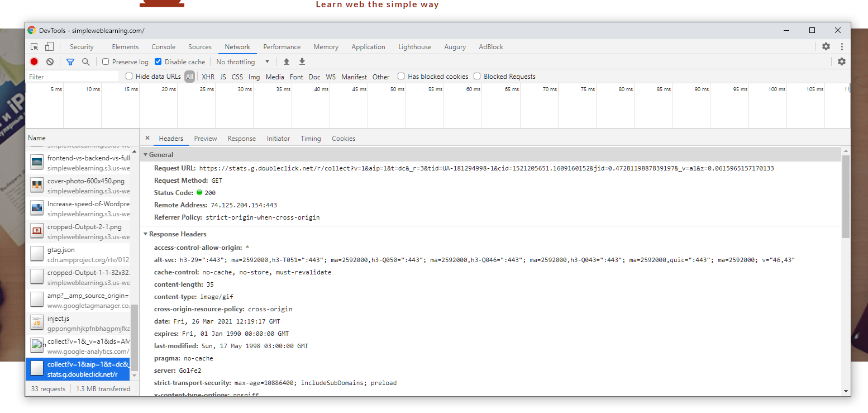Open the Security panel tab

click(82, 47)
